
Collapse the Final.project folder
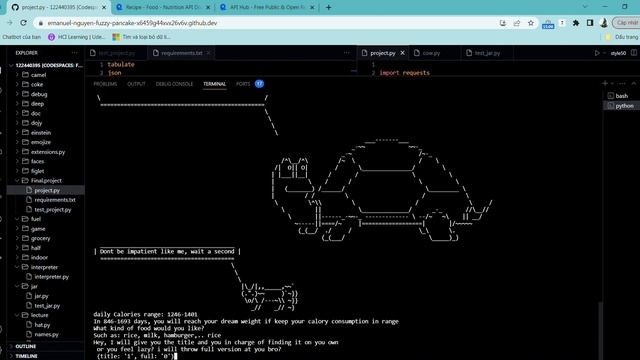46,180
